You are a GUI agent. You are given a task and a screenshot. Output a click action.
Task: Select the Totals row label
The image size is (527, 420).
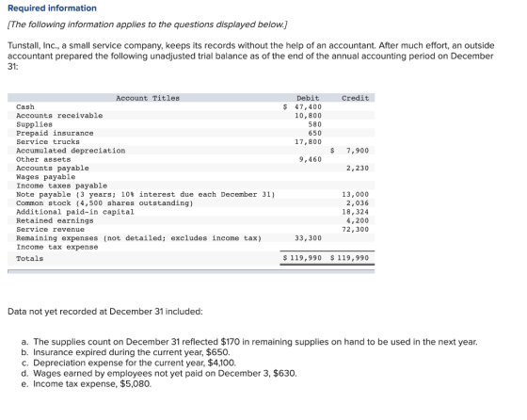coord(29,259)
